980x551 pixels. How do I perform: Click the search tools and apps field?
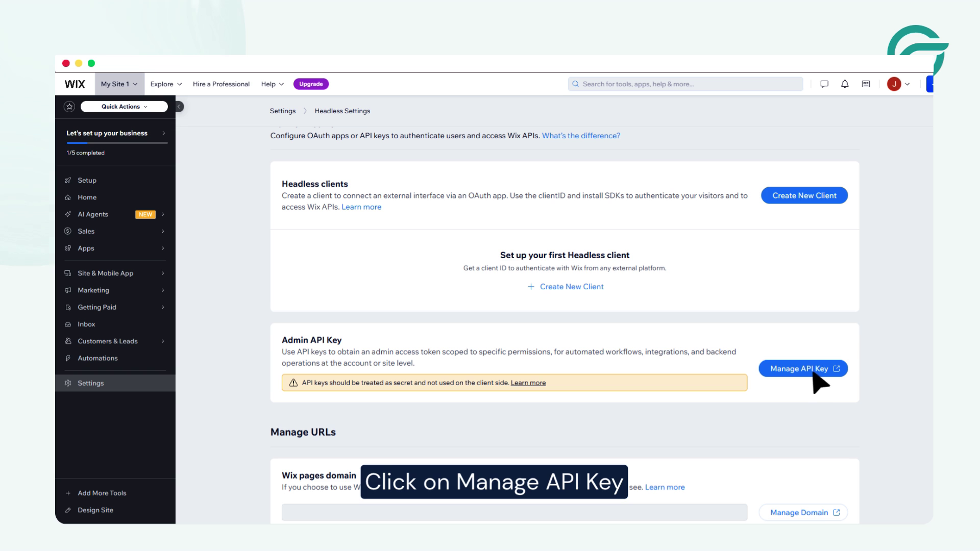point(685,84)
